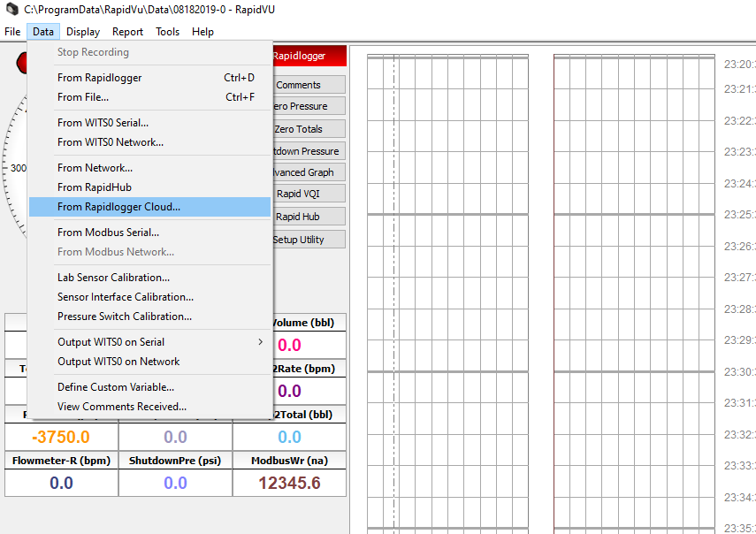Select From Rapidlogger Cloud menu entry
The image size is (756, 534).
pyautogui.click(x=118, y=207)
